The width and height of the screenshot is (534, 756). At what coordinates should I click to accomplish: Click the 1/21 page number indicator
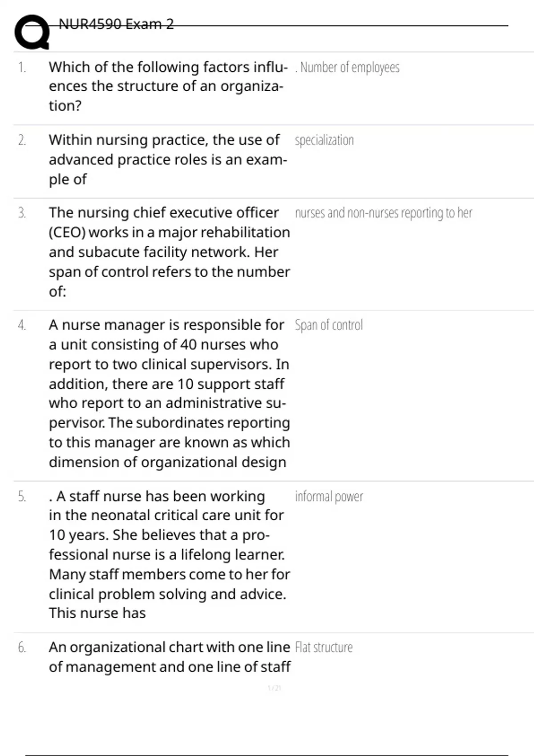click(x=274, y=688)
